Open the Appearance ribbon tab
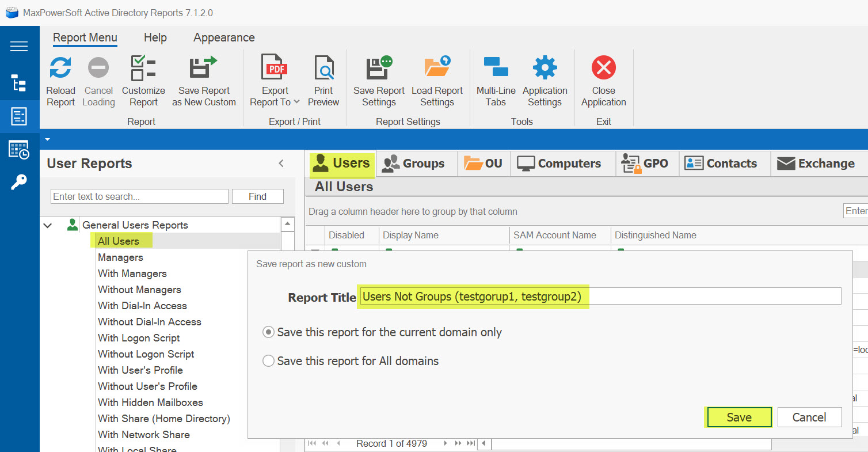The width and height of the screenshot is (868, 452). (224, 38)
